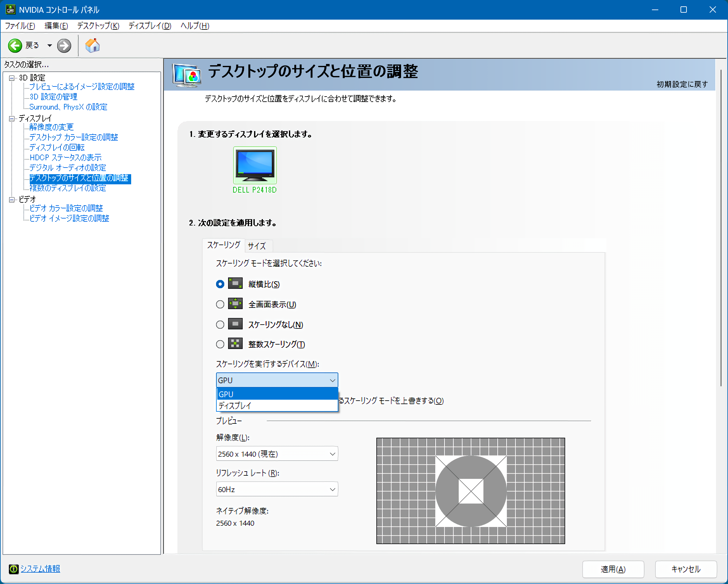The width and height of the screenshot is (728, 584).
Task: Click the full-screen scaling mode icon
Action: [235, 304]
